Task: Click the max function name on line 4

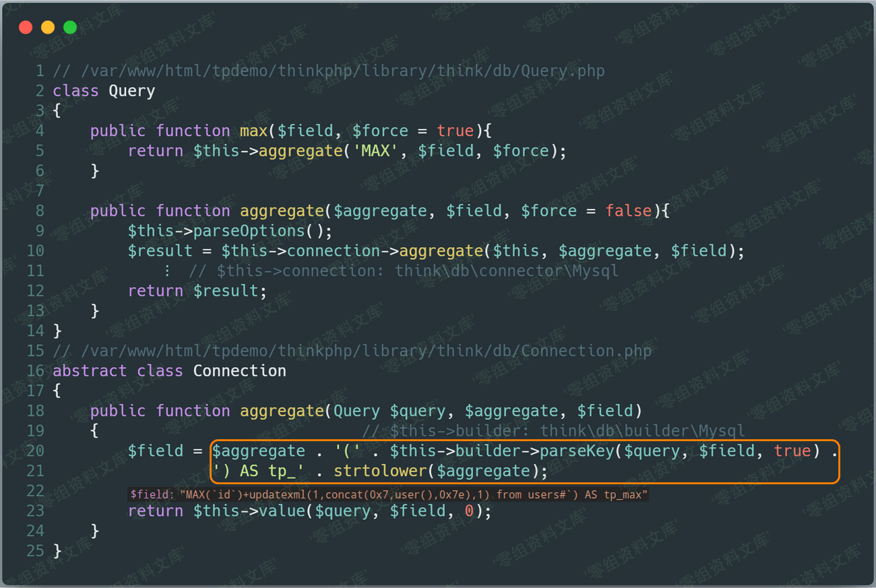Action: tap(253, 131)
